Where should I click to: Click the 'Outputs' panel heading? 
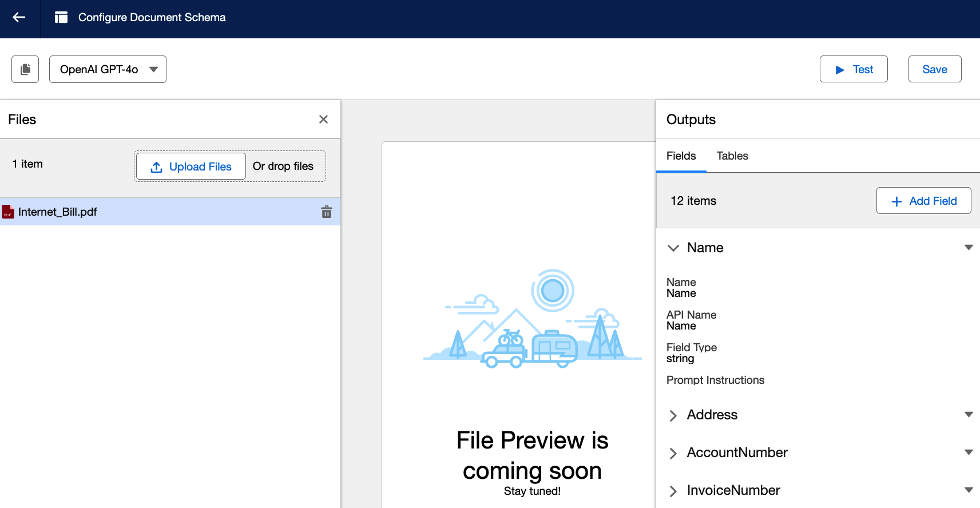pyautogui.click(x=691, y=120)
